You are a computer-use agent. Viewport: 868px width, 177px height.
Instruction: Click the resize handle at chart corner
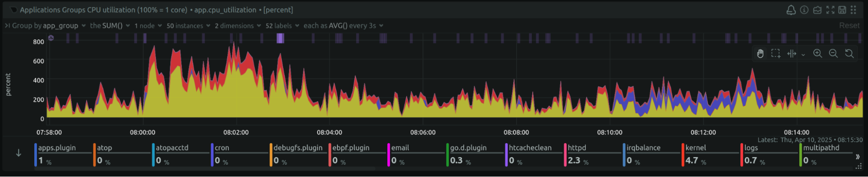click(x=858, y=167)
